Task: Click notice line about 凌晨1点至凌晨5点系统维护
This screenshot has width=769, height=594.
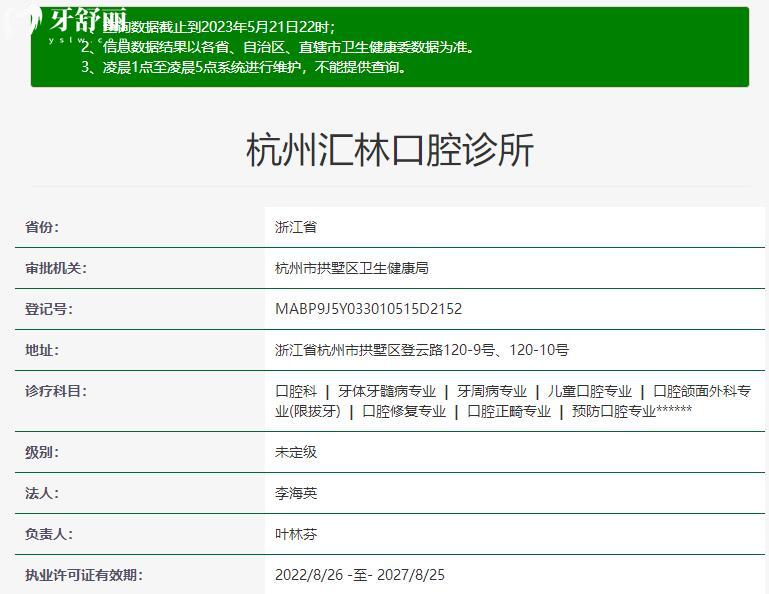Action: coord(244,67)
